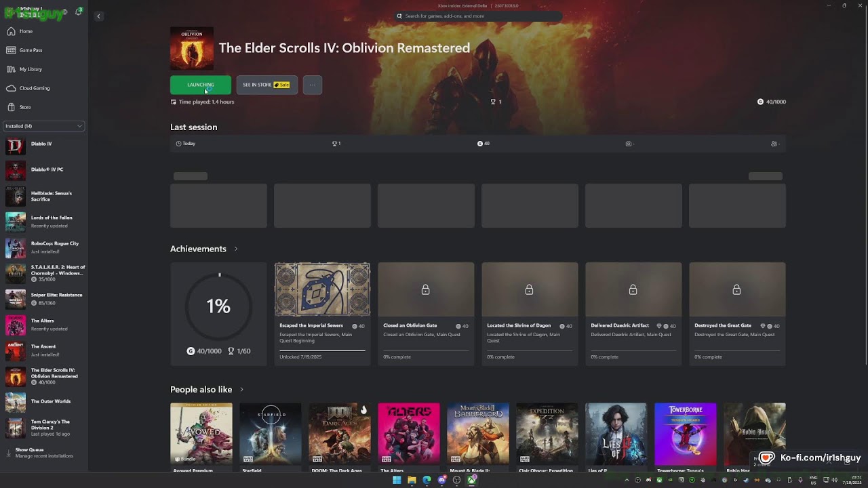Expand the People also like chevron

point(241,390)
